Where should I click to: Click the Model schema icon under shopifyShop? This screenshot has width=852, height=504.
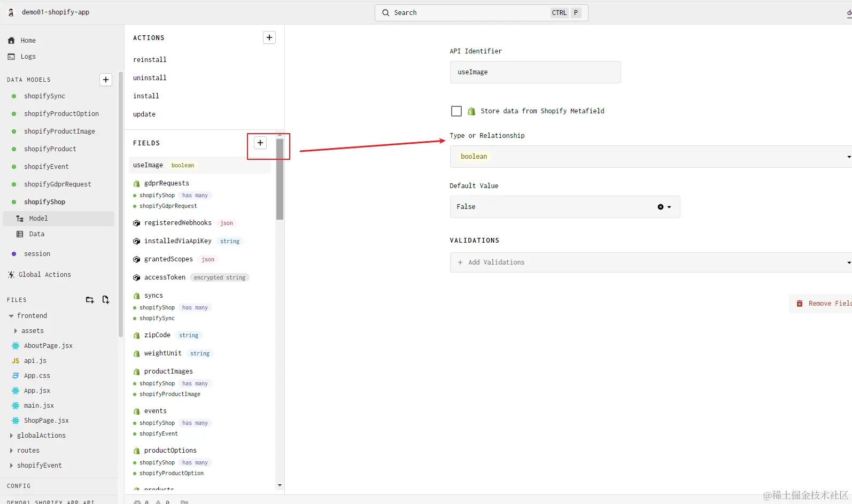pyautogui.click(x=20, y=219)
